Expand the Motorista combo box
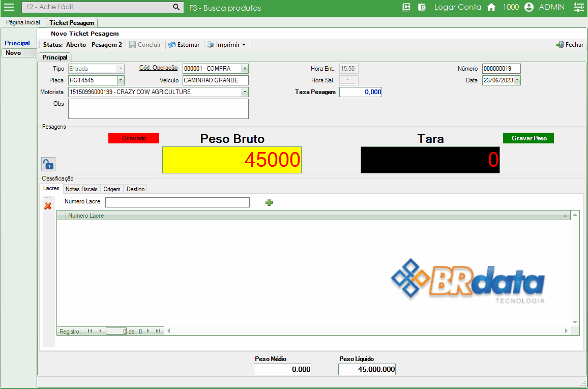Image resolution: width=588 pixels, height=389 pixels. 245,92
